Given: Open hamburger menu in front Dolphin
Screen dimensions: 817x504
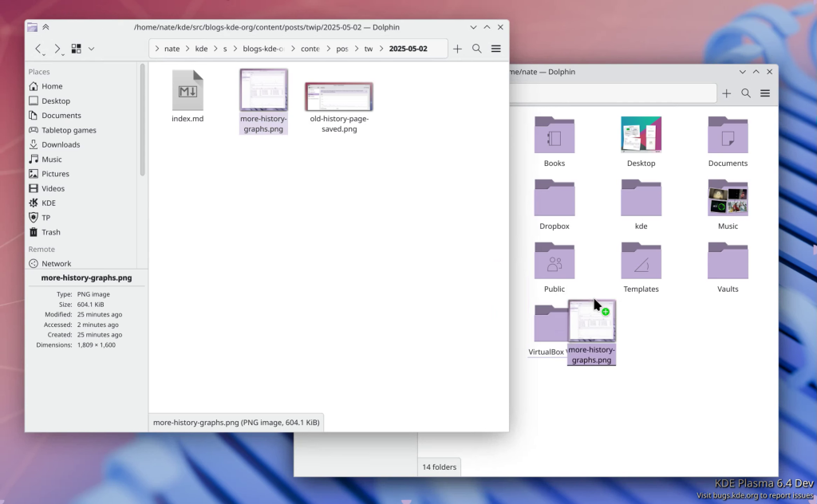Looking at the screenshot, I should coord(496,49).
